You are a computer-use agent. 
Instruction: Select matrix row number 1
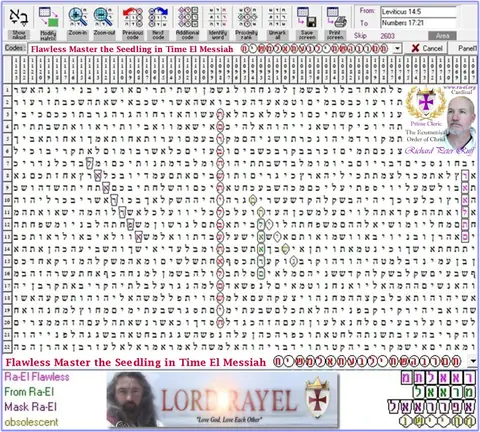[x=7, y=90]
